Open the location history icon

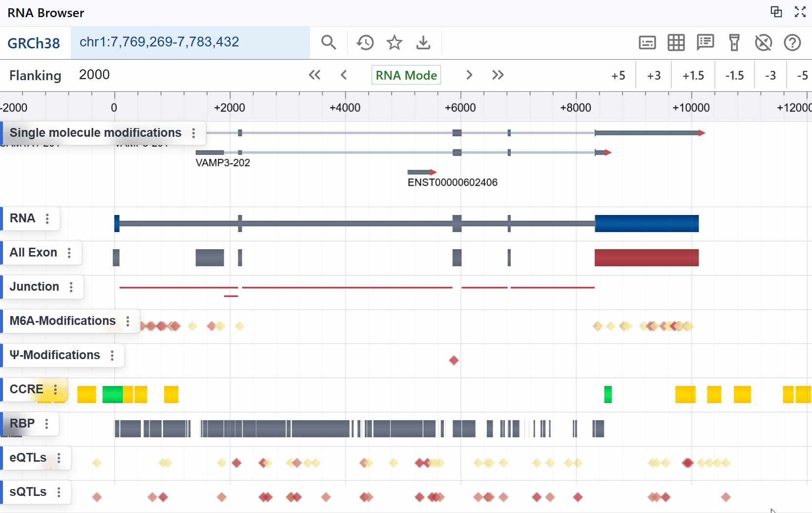(x=365, y=43)
